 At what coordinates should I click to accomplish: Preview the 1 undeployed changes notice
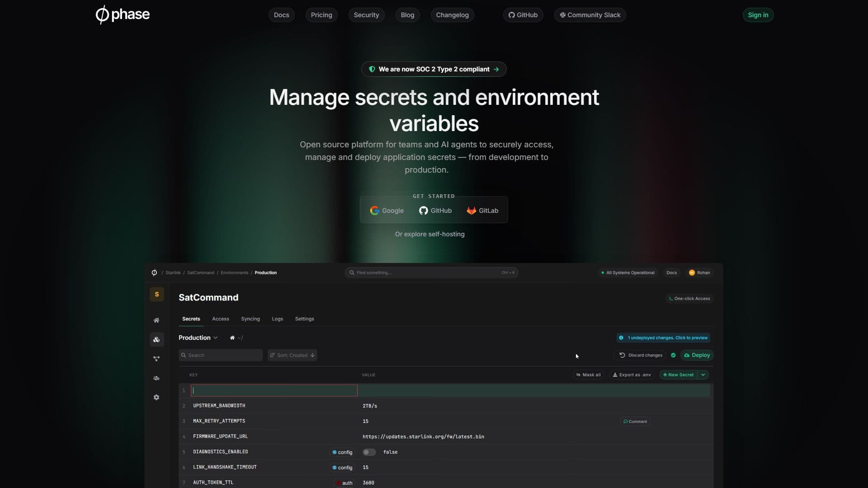point(663,338)
